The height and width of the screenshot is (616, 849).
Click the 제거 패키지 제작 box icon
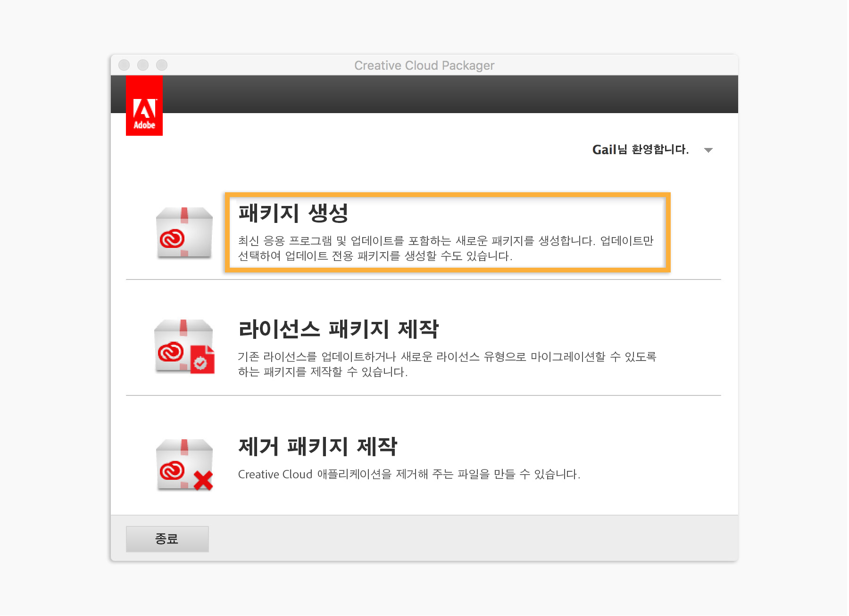click(184, 465)
